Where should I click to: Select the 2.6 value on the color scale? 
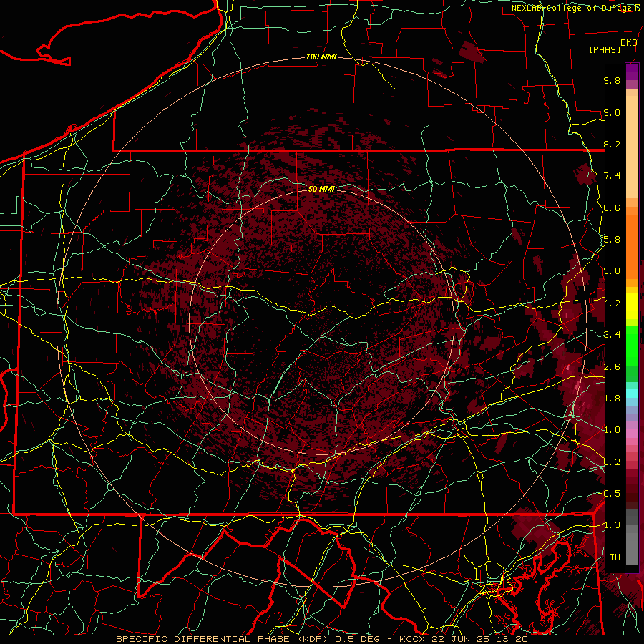(612, 367)
